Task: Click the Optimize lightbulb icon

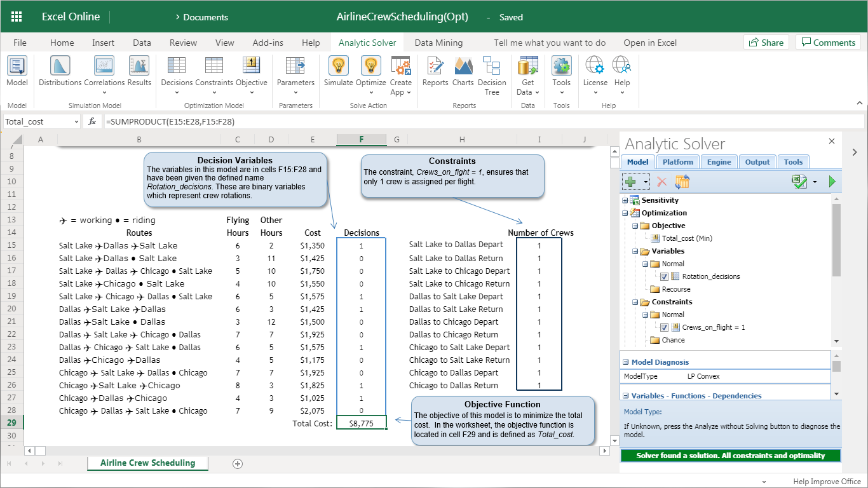Action: coord(370,66)
